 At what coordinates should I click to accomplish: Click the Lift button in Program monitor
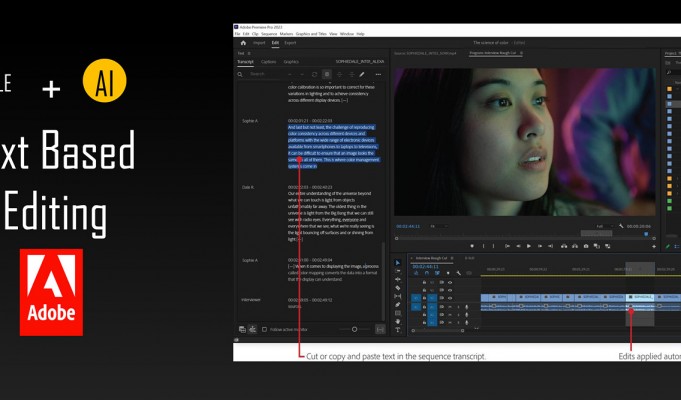(x=564, y=246)
